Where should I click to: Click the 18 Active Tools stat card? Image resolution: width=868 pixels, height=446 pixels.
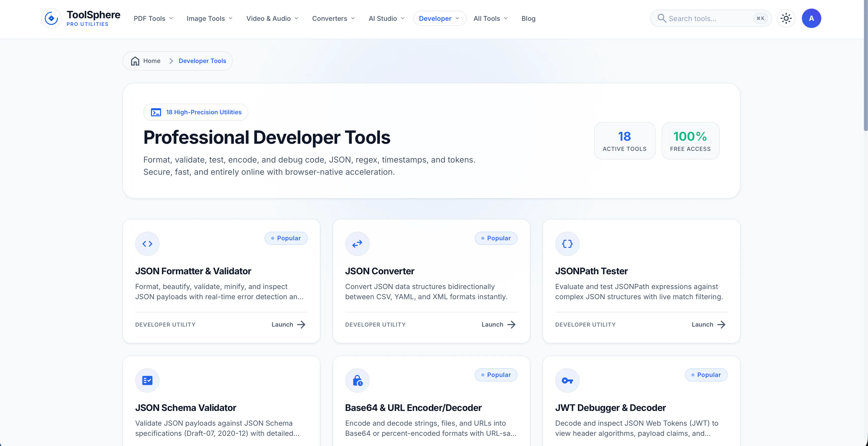[624, 141]
